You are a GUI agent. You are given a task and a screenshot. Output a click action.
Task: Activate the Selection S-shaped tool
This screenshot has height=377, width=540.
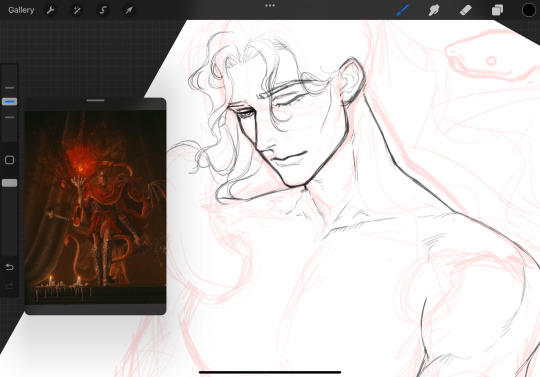coord(103,10)
